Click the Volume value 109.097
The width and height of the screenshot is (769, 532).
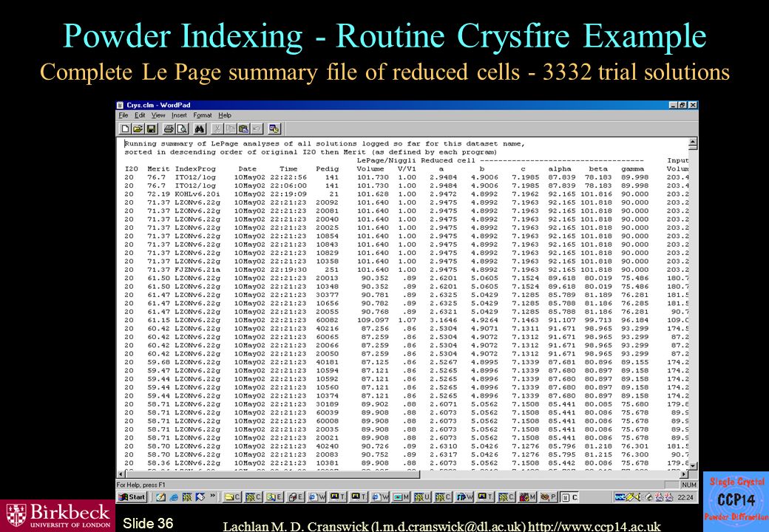pos(373,320)
